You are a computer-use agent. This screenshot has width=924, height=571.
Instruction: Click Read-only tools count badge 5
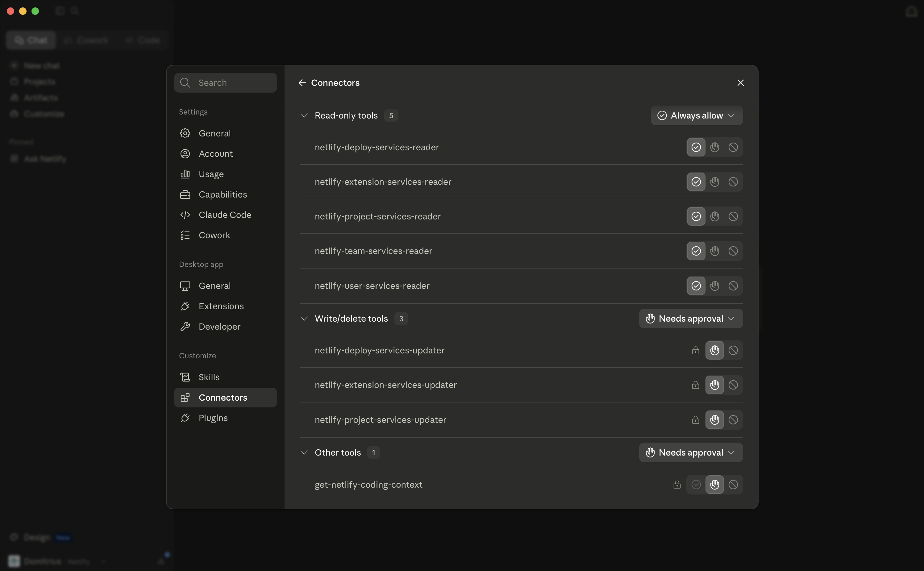click(x=391, y=115)
